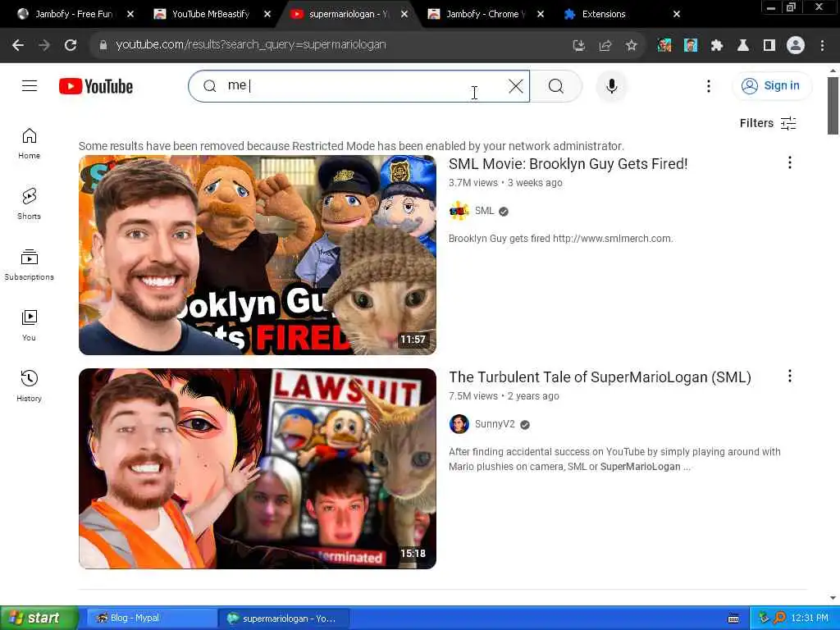The image size is (840, 630).
Task: Click the 15:18 duration badge
Action: [413, 553]
